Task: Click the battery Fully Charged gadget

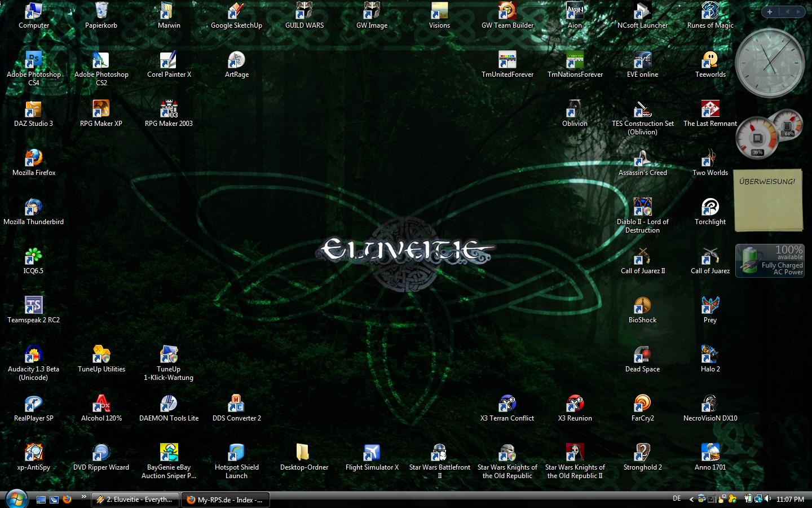Action: [770, 261]
